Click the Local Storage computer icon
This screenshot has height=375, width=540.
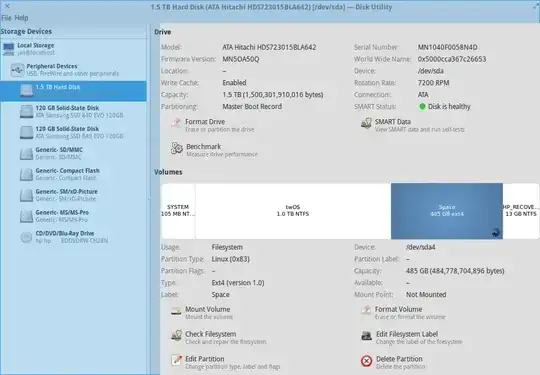click(9, 49)
